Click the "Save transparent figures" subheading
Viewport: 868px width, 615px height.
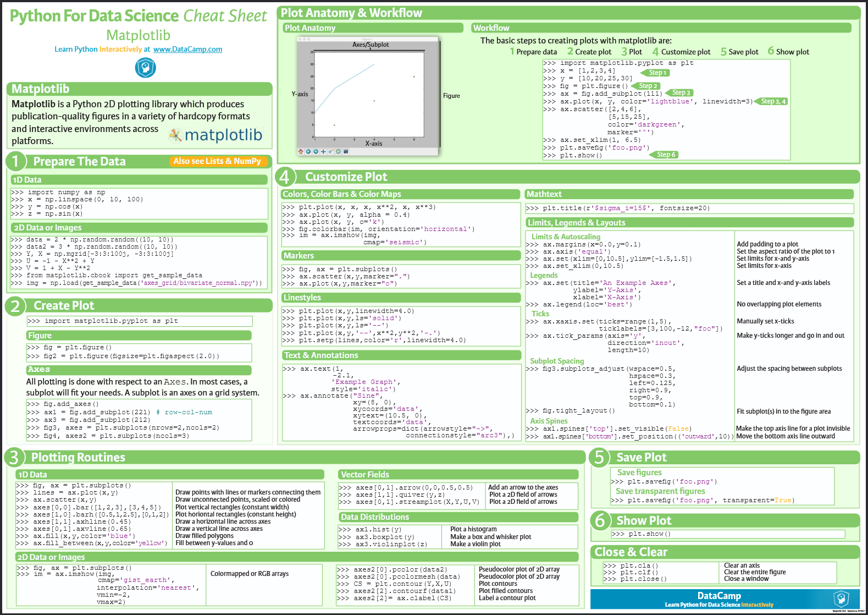(x=660, y=491)
